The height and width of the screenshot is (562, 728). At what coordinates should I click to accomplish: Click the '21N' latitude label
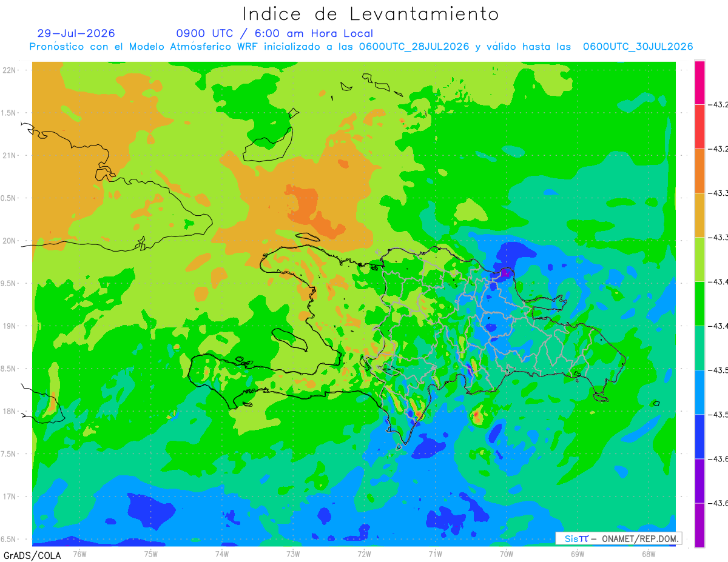pyautogui.click(x=10, y=155)
